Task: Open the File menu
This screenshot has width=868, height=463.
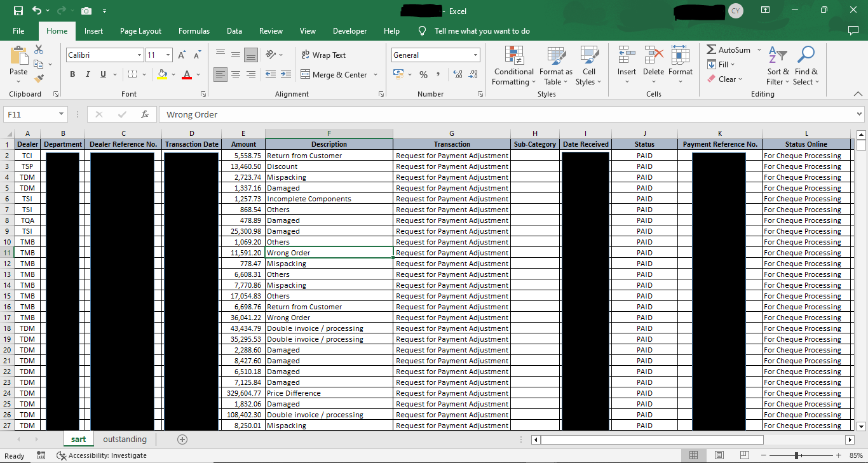Action: pyautogui.click(x=18, y=31)
